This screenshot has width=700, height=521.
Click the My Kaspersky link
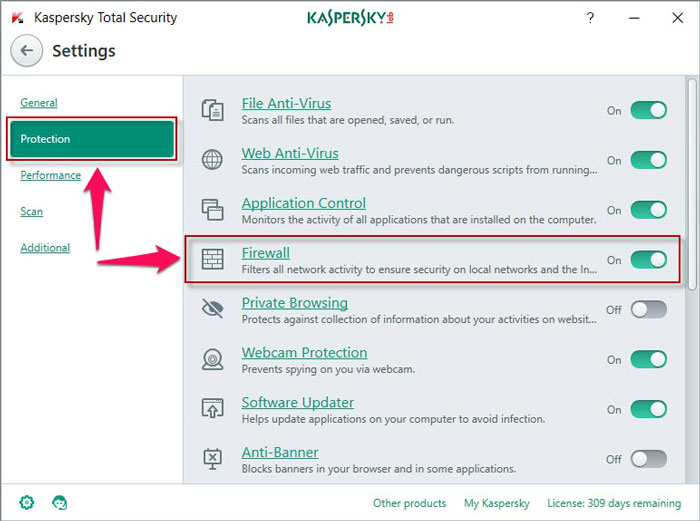click(x=496, y=503)
